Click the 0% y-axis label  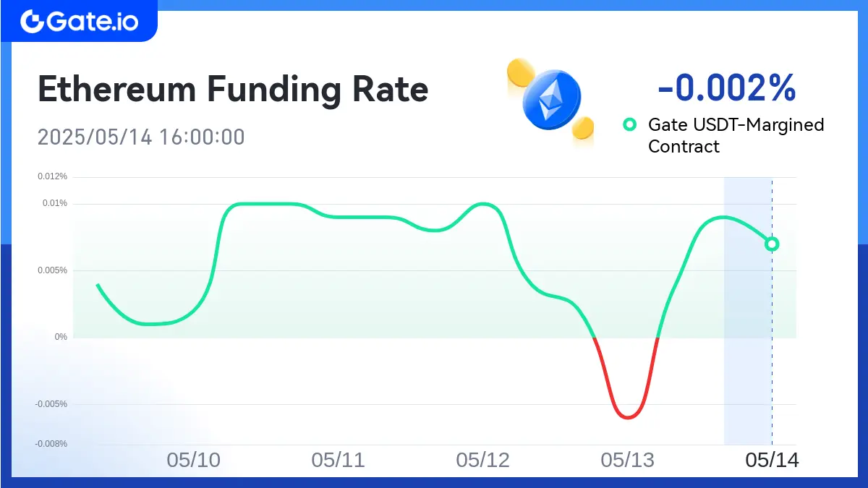[61, 338]
